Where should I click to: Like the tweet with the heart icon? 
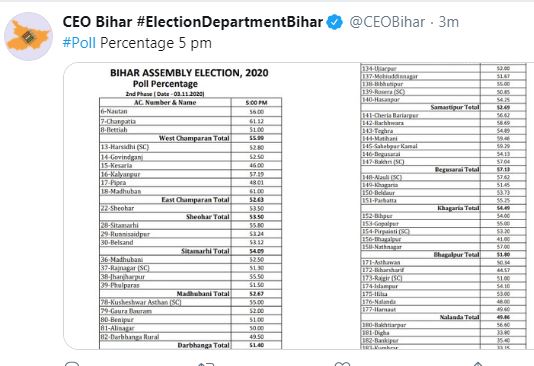point(342,364)
